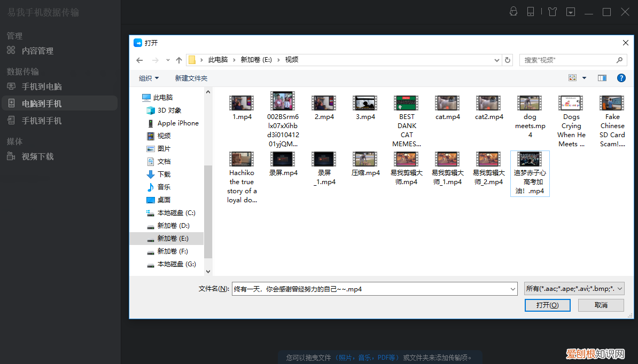Click the up-one-level folder arrow
This screenshot has height=364, width=638.
tap(179, 60)
